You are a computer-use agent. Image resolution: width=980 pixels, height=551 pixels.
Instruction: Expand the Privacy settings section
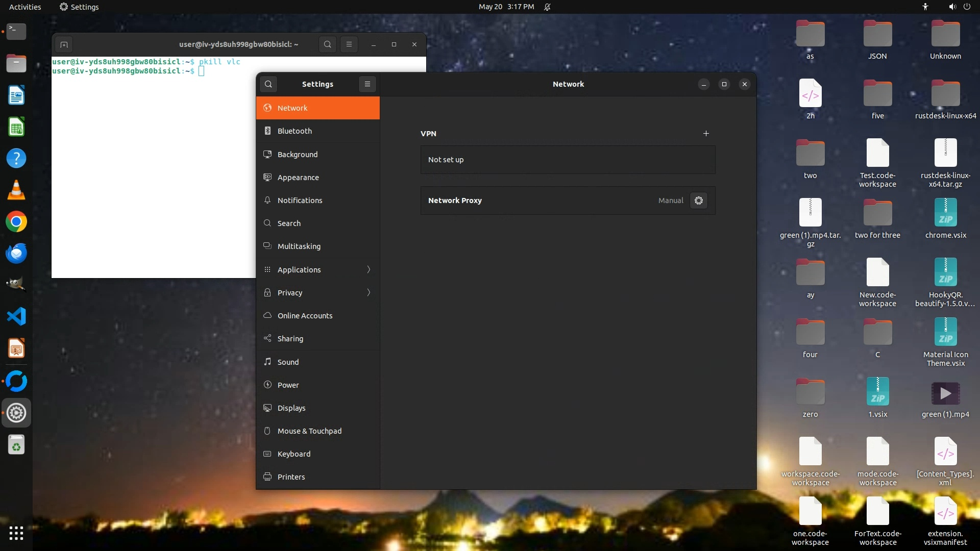317,292
